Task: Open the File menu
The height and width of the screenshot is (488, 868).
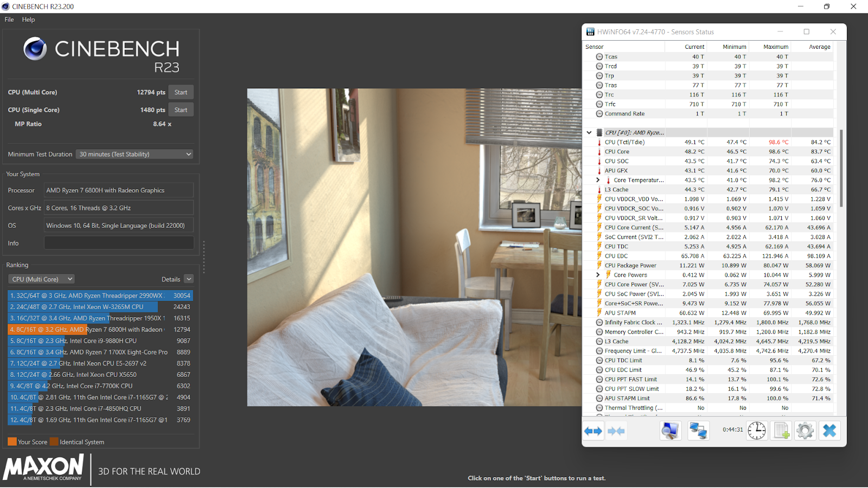Action: [9, 20]
